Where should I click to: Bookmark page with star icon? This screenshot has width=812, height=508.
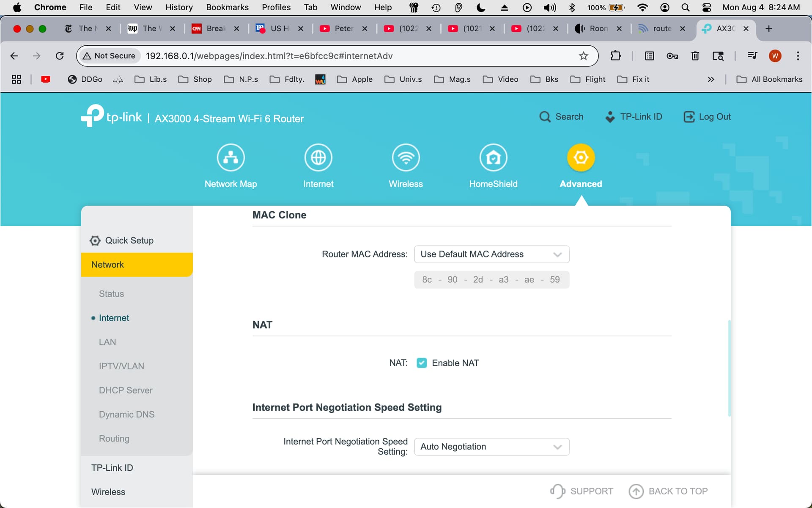tap(584, 56)
